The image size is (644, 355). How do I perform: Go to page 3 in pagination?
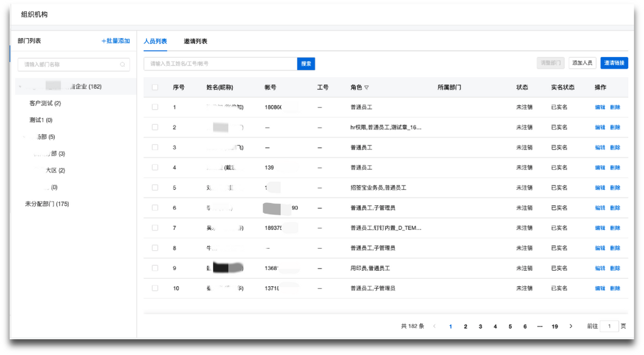[x=480, y=327]
